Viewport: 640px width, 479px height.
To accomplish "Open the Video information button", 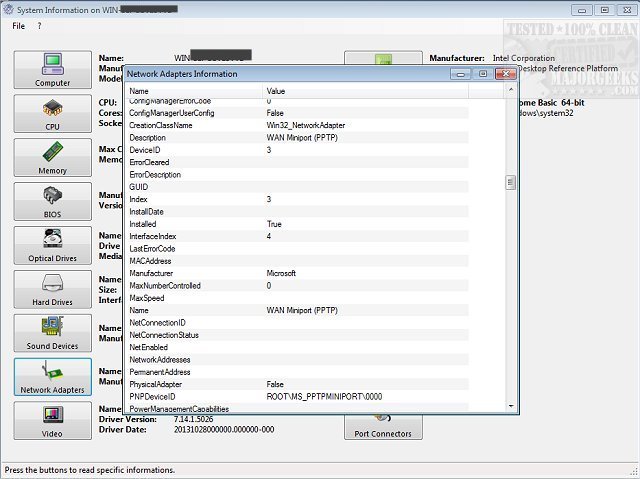I will coord(53,421).
